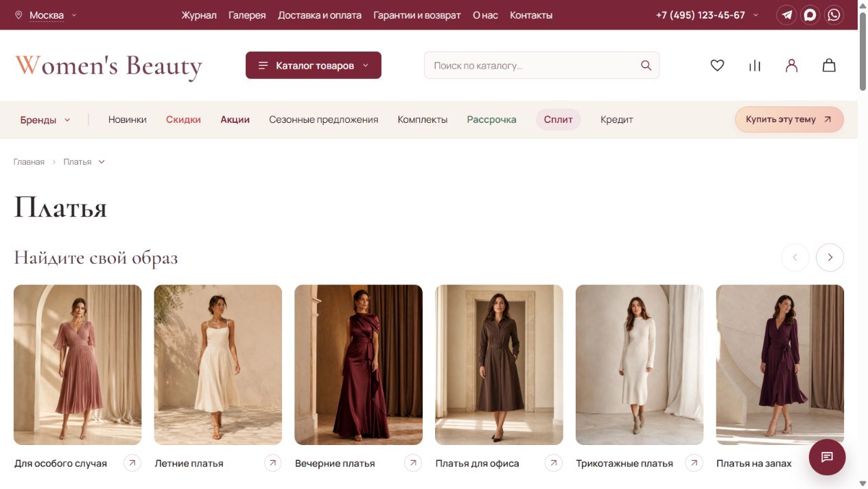The height and width of the screenshot is (489, 868).
Task: Go to the О нас page
Action: 486,15
